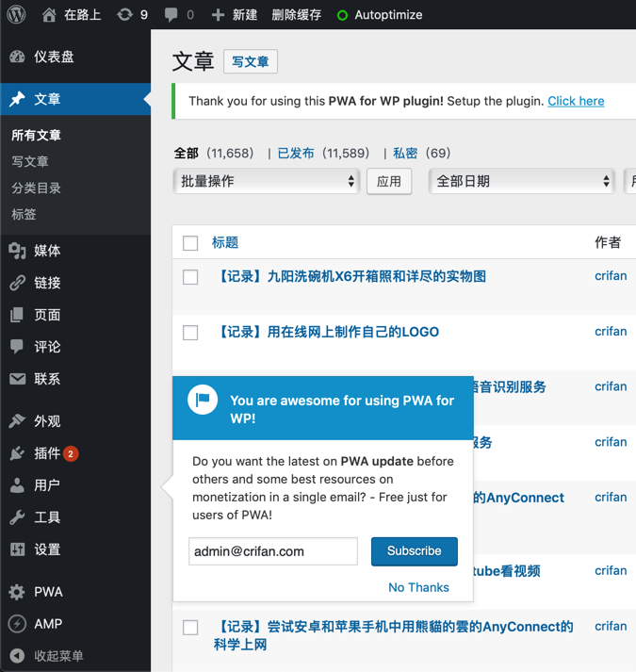The image size is (636, 672).
Task: Click 新建 in the admin bar
Action: (x=245, y=15)
